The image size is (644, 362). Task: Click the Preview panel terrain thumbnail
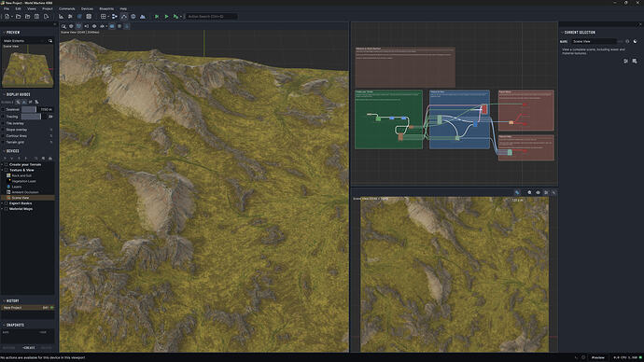point(27,66)
